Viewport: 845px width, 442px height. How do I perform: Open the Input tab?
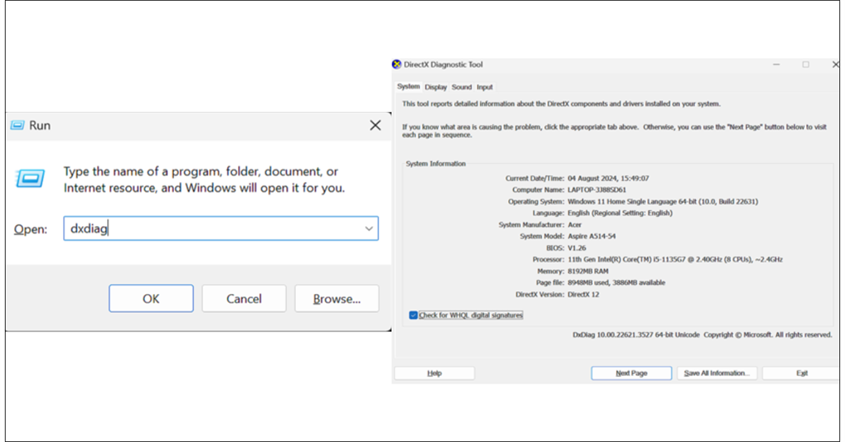[484, 87]
